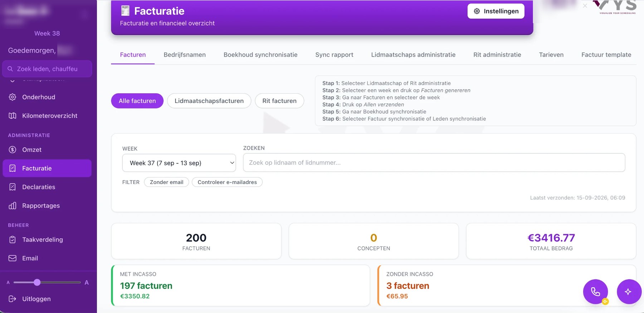Click the Rapportages chart icon
Screen dimensions: 644x313
tap(13, 205)
